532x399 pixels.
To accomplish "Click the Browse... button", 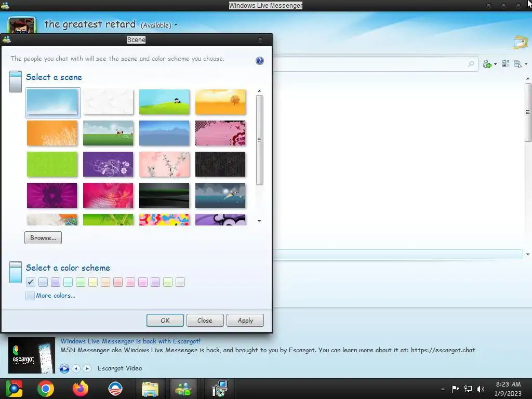I will [43, 238].
